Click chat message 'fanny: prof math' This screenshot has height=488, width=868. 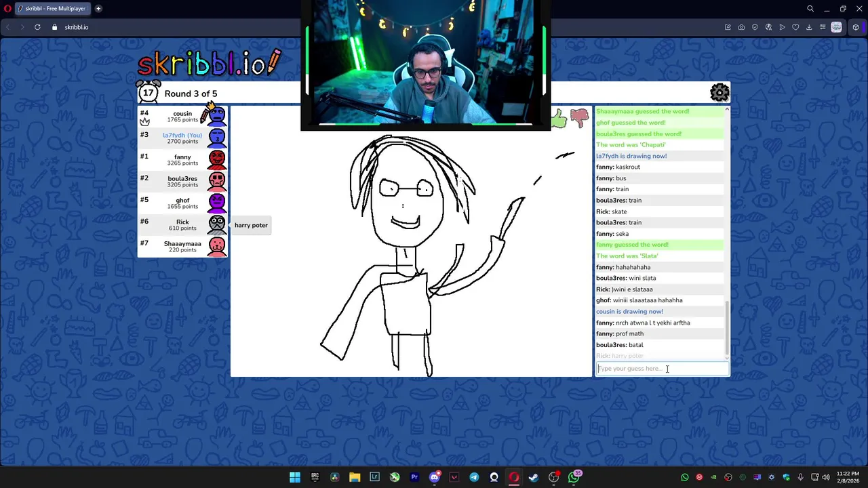click(x=620, y=333)
